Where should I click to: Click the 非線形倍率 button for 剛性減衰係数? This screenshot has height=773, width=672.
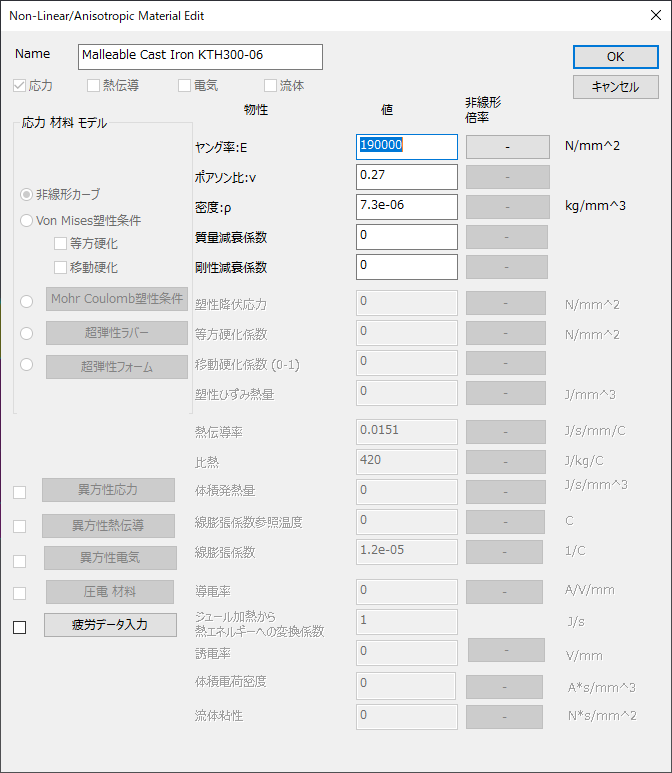pyautogui.click(x=507, y=267)
